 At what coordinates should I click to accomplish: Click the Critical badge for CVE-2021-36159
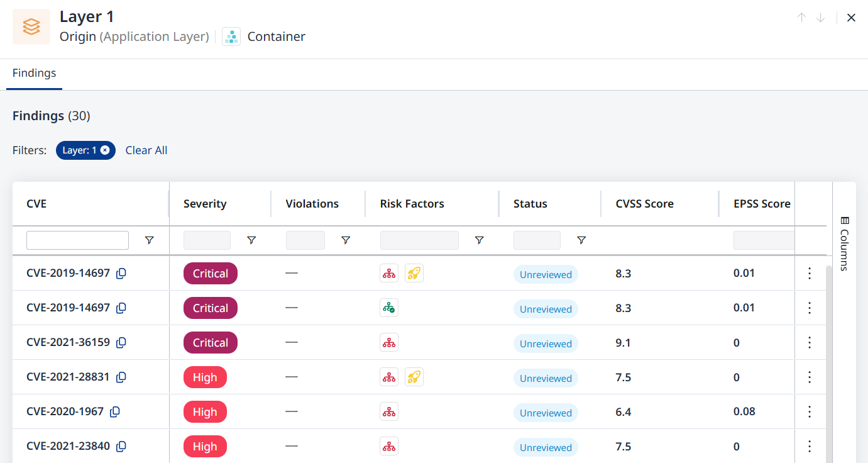point(210,343)
